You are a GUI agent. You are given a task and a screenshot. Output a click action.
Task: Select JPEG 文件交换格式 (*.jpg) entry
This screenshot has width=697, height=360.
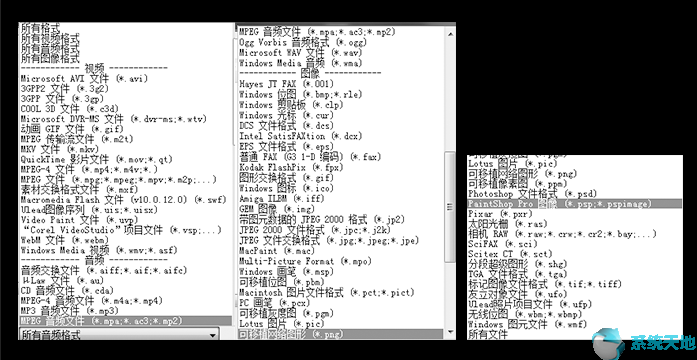click(x=329, y=240)
